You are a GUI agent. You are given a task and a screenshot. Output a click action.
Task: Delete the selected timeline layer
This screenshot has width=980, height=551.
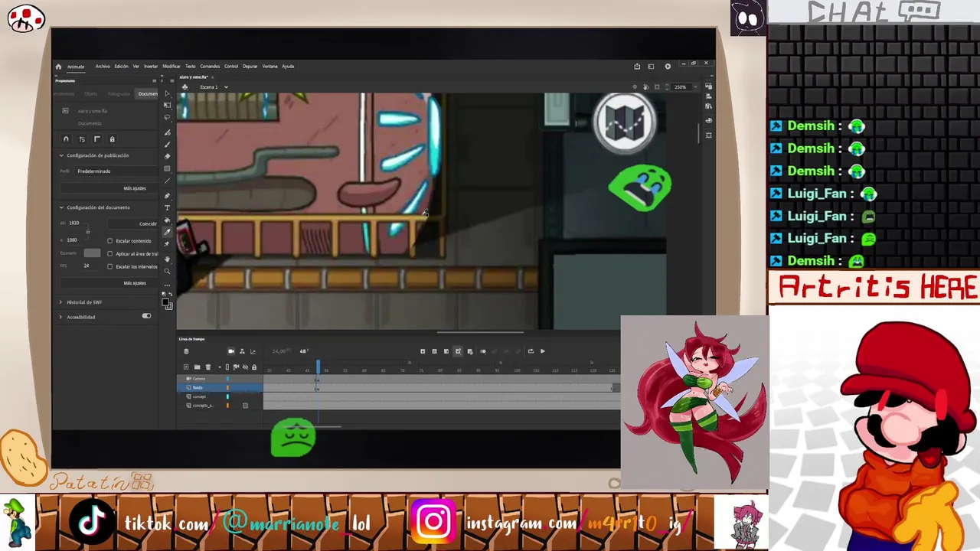(x=207, y=367)
